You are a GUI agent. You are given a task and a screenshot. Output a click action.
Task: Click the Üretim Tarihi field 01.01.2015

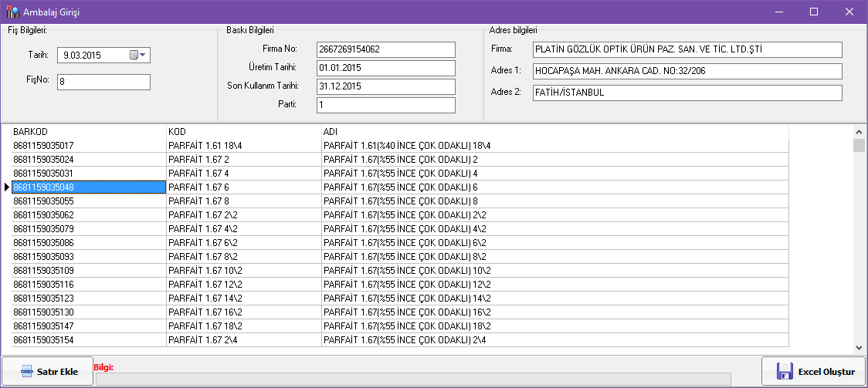click(x=386, y=68)
